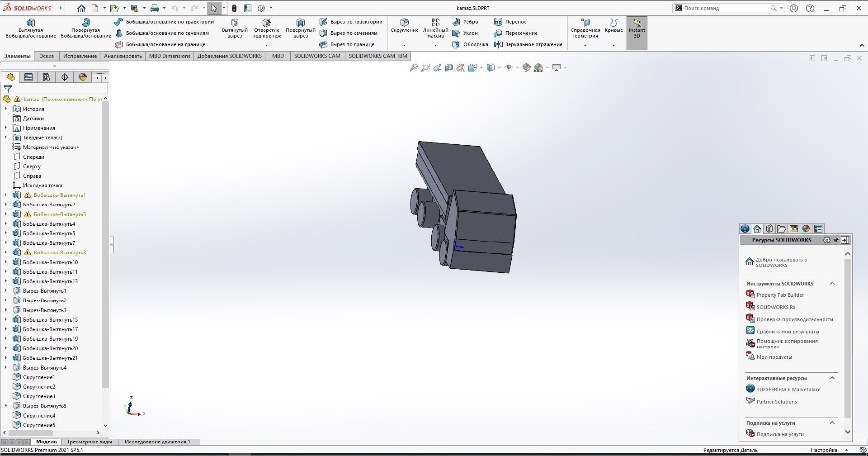Switch to the Эскиз tab

point(47,56)
